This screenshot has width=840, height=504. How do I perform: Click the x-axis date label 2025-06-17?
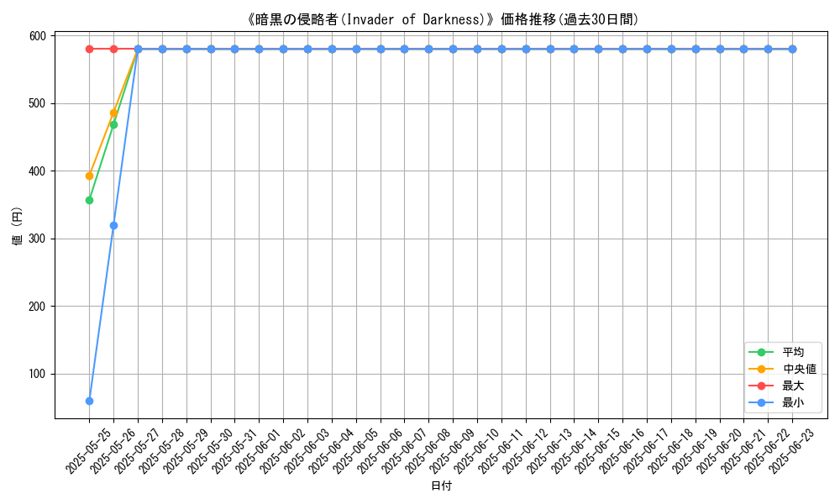tap(645, 452)
